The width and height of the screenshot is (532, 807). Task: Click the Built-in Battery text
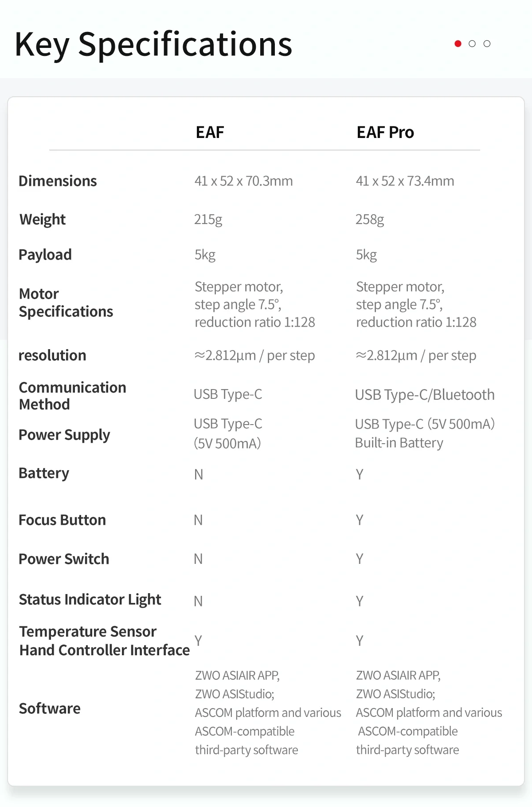point(399,443)
